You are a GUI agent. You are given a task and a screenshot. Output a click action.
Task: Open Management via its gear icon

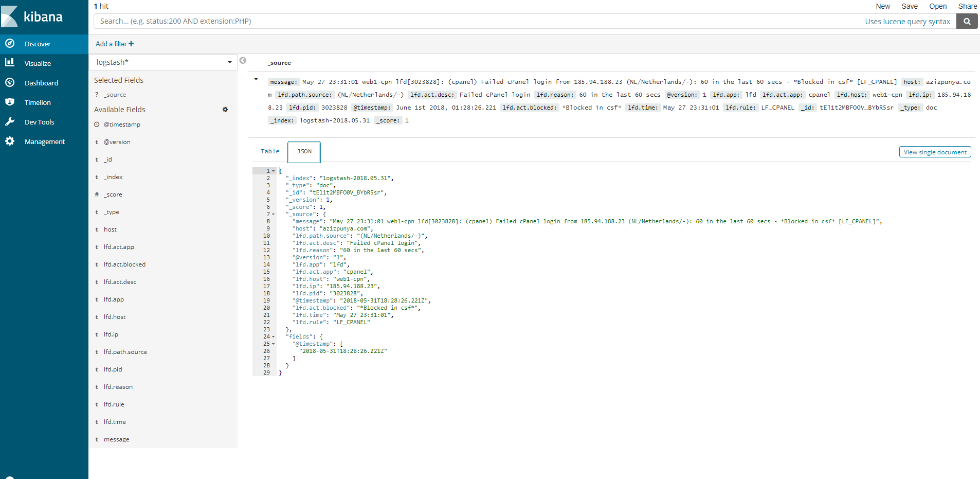pos(10,141)
